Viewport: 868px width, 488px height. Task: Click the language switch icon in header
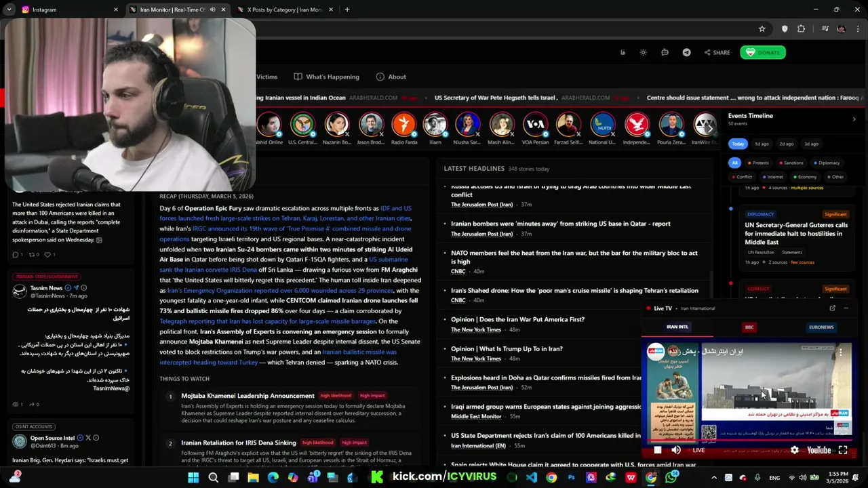[x=623, y=52]
